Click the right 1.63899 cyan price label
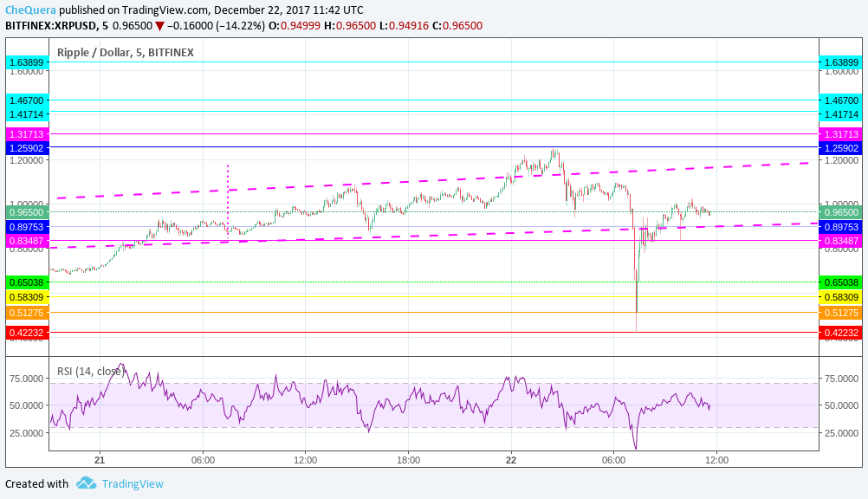The image size is (868, 499). (841, 62)
